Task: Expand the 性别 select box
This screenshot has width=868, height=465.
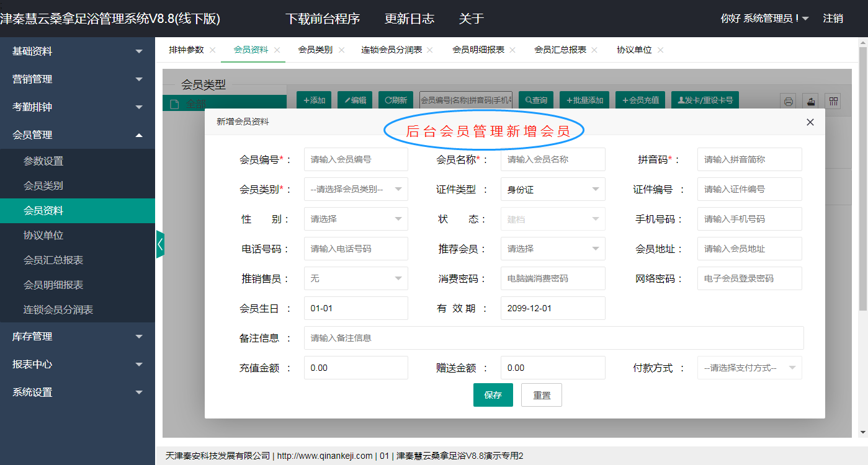Action: 356,219
